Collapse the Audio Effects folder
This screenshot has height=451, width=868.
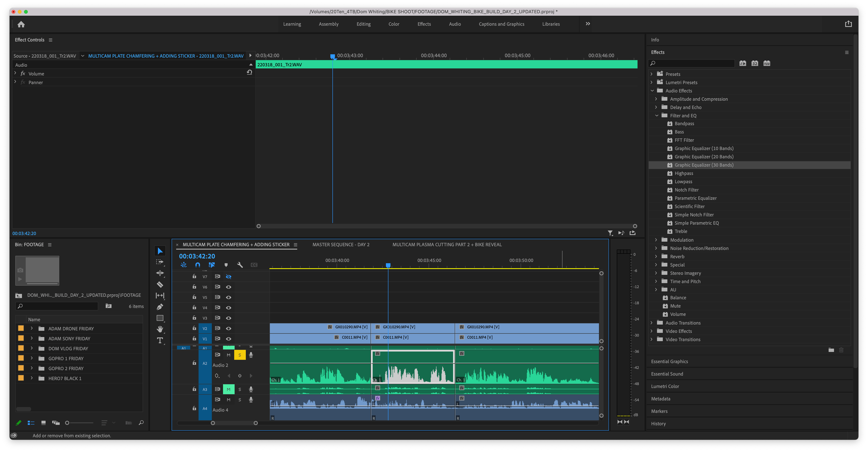[653, 90]
